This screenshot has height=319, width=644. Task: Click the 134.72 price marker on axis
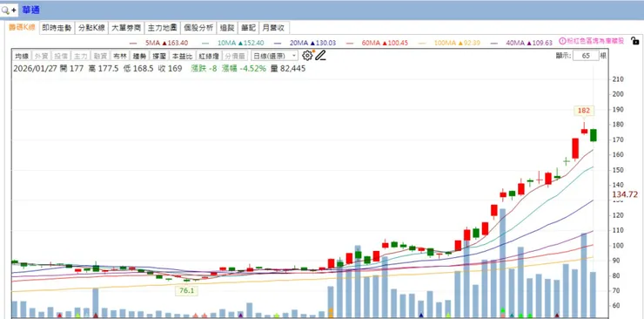tap(625, 194)
